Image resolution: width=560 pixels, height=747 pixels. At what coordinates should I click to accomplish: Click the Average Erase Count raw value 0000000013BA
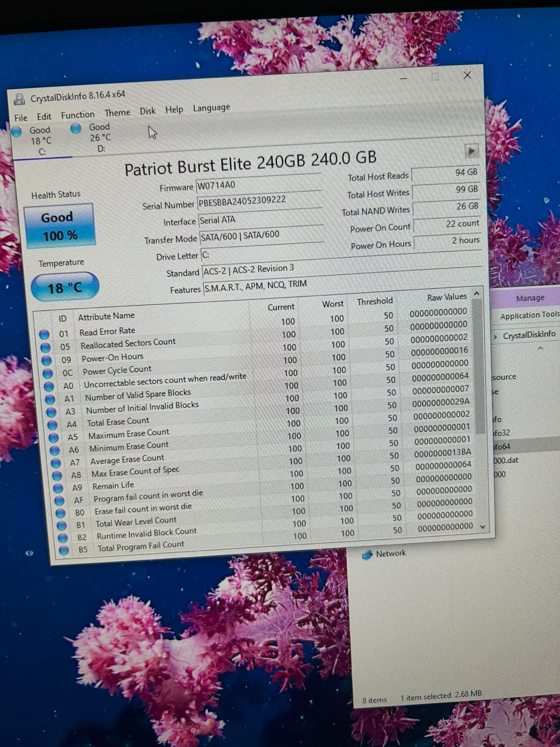coord(443,453)
